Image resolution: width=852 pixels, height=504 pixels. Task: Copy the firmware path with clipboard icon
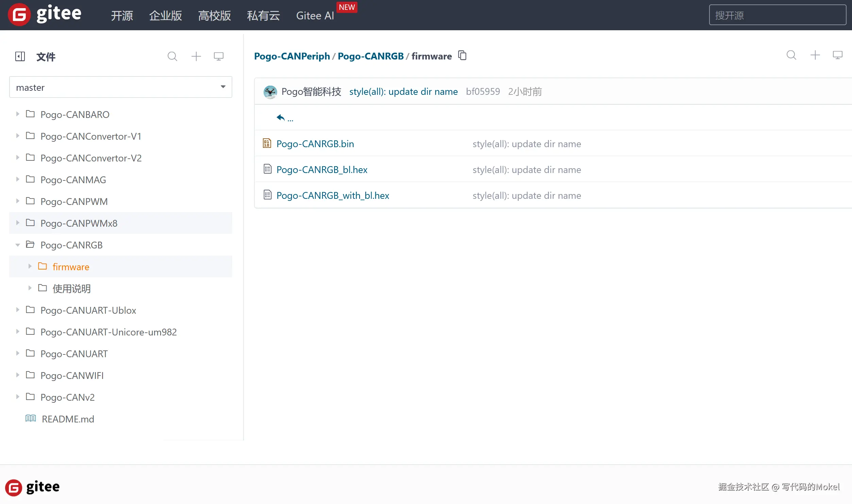[x=462, y=55]
